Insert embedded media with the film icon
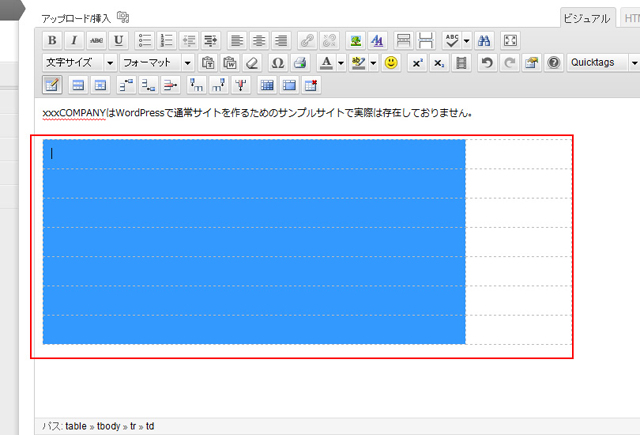The height and width of the screenshot is (435, 640). 461,63
